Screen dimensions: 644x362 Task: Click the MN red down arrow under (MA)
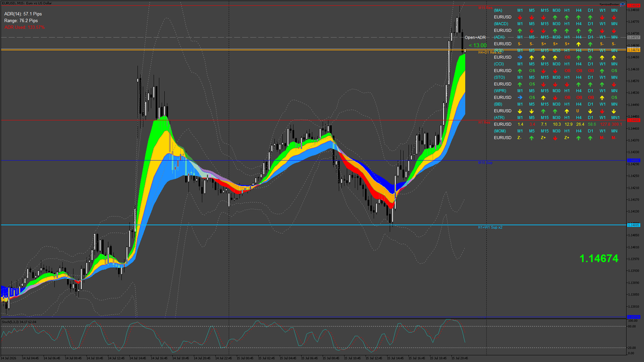pos(614,17)
